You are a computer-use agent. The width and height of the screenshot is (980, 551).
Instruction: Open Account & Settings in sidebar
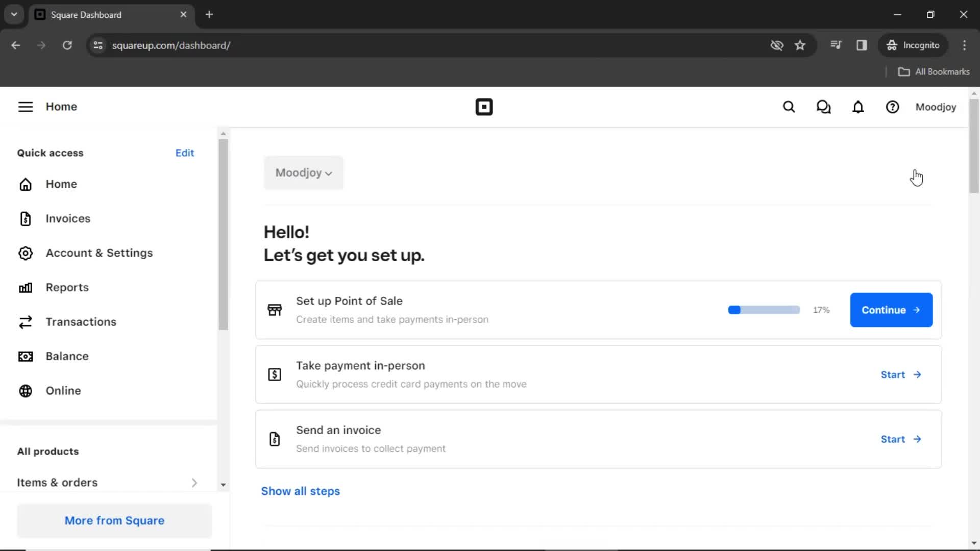99,253
